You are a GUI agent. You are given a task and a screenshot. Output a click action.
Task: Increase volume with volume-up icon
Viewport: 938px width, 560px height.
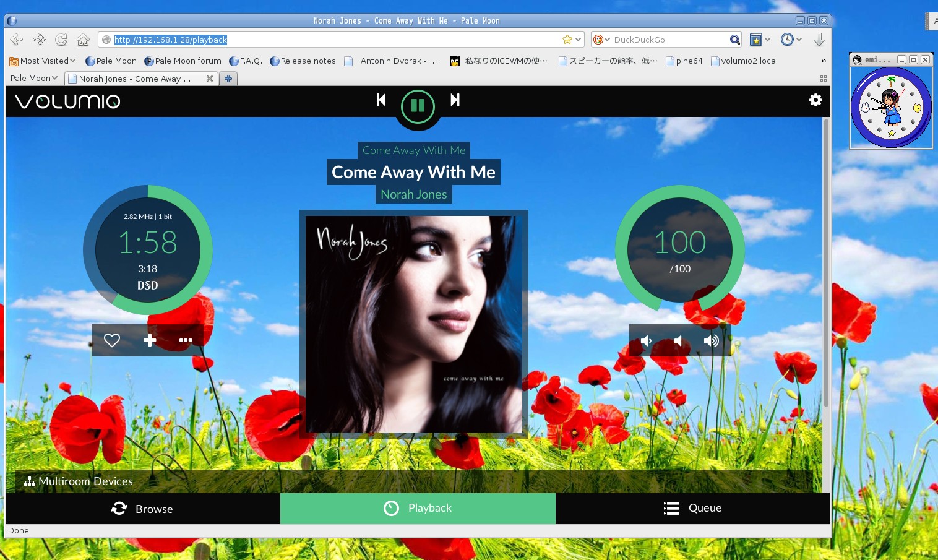[x=711, y=341]
